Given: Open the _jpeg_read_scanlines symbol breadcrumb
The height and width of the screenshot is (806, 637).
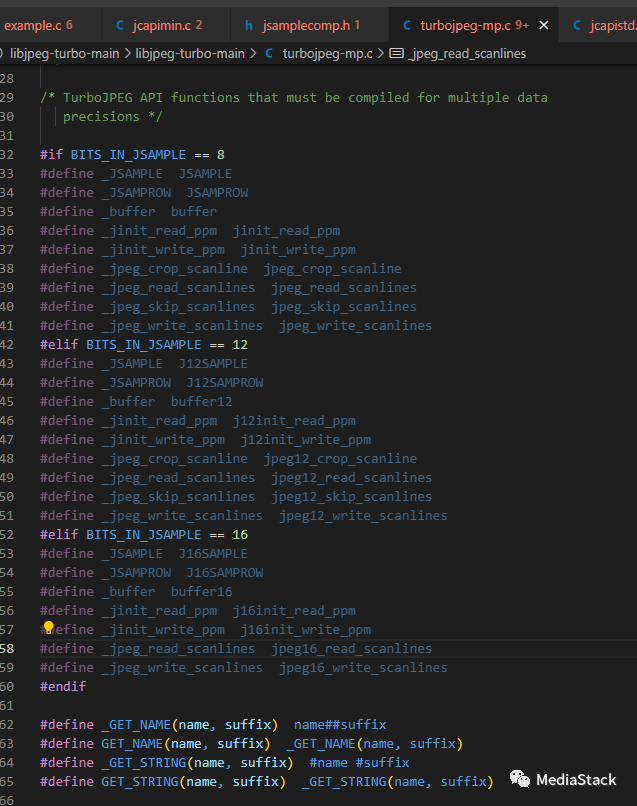Looking at the screenshot, I should (x=467, y=53).
